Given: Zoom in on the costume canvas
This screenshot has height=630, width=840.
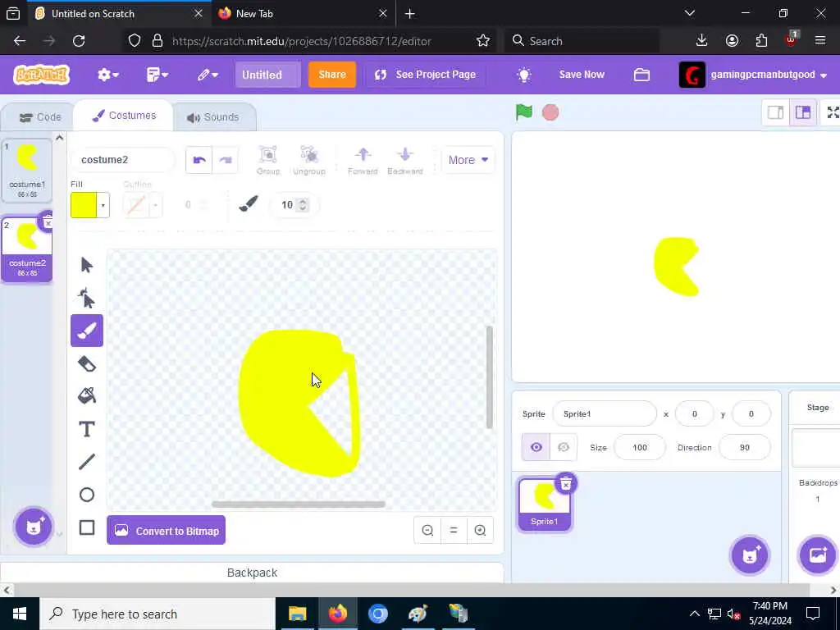Looking at the screenshot, I should [480, 531].
